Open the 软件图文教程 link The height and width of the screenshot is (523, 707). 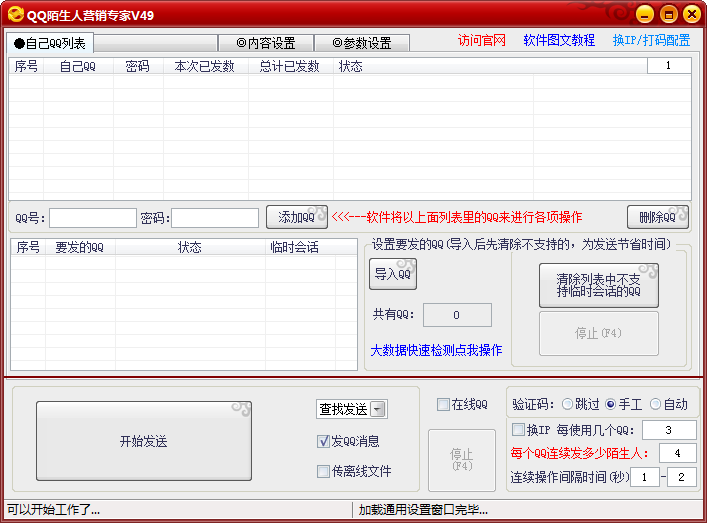[559, 41]
